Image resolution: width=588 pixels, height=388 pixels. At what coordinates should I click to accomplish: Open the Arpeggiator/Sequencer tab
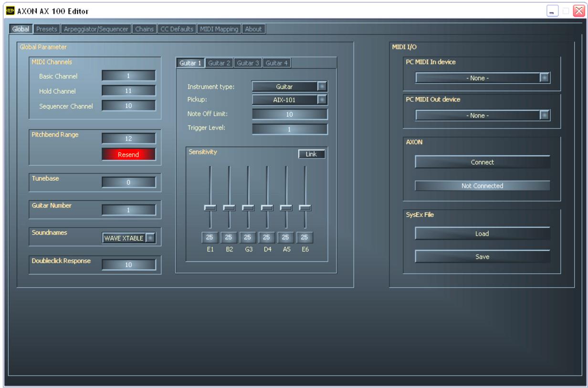pyautogui.click(x=96, y=29)
